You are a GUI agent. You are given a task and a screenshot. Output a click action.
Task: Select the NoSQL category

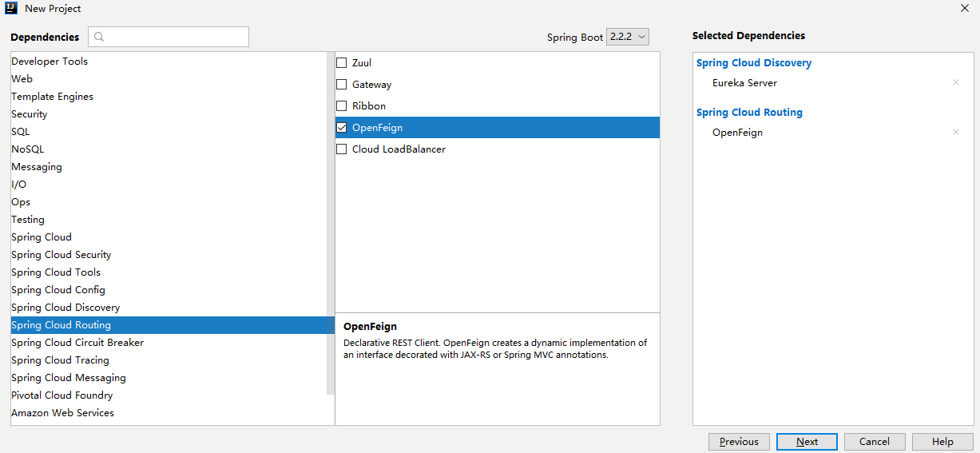(x=169, y=149)
